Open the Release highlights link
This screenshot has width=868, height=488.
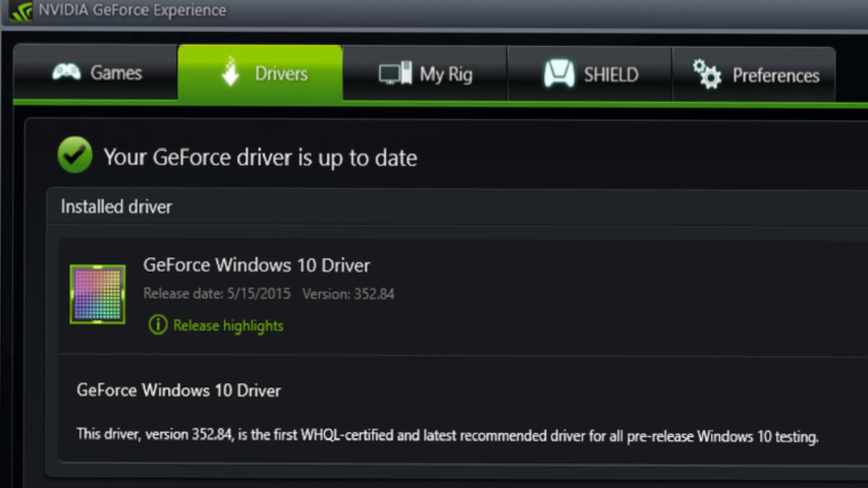click(x=228, y=326)
